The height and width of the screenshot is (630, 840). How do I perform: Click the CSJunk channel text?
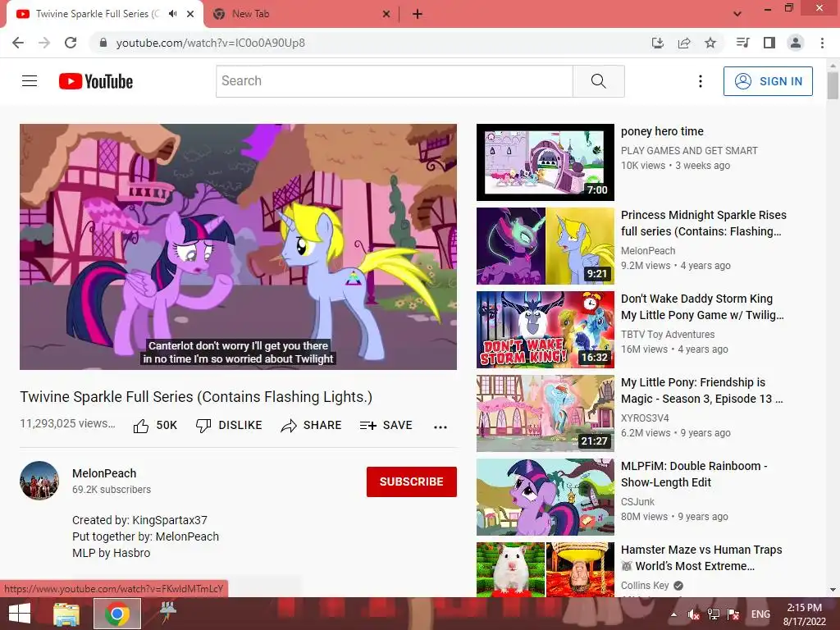click(x=637, y=502)
